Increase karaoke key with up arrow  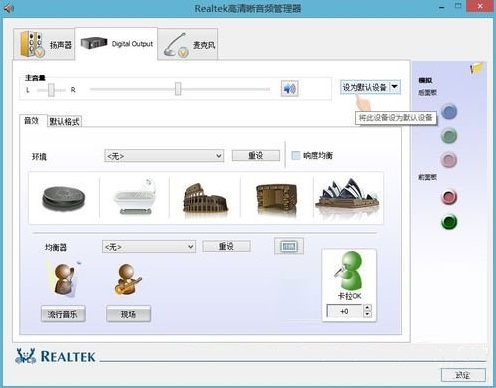click(367, 308)
